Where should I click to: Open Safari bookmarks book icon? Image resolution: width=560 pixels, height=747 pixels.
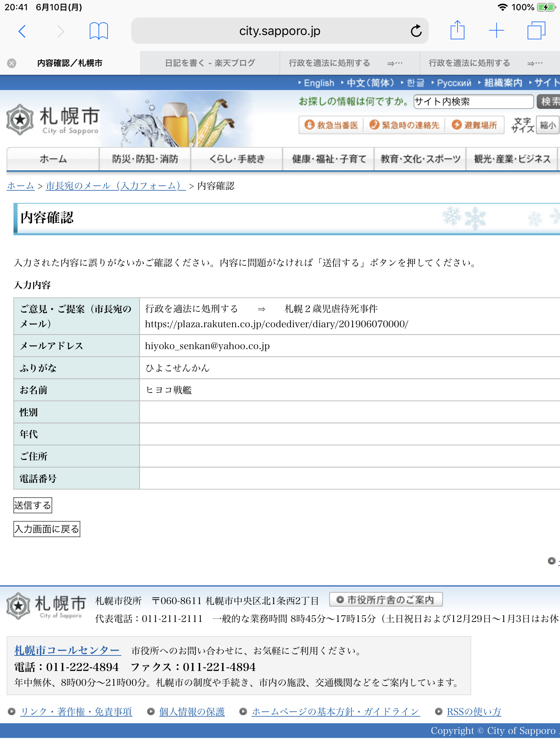pyautogui.click(x=99, y=31)
